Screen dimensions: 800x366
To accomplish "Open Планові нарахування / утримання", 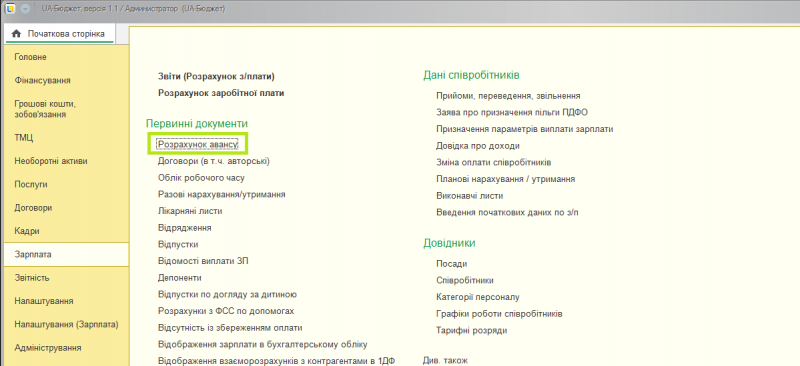I will point(506,179).
